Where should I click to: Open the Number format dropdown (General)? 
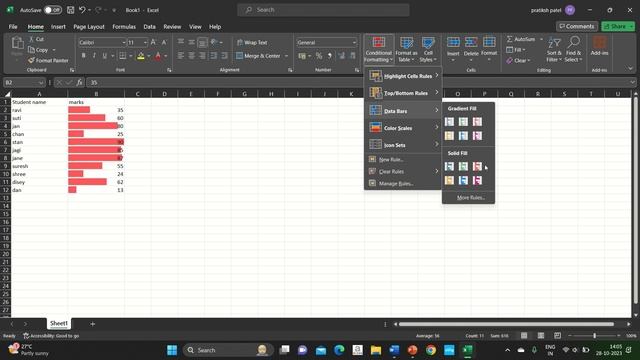pyautogui.click(x=354, y=42)
